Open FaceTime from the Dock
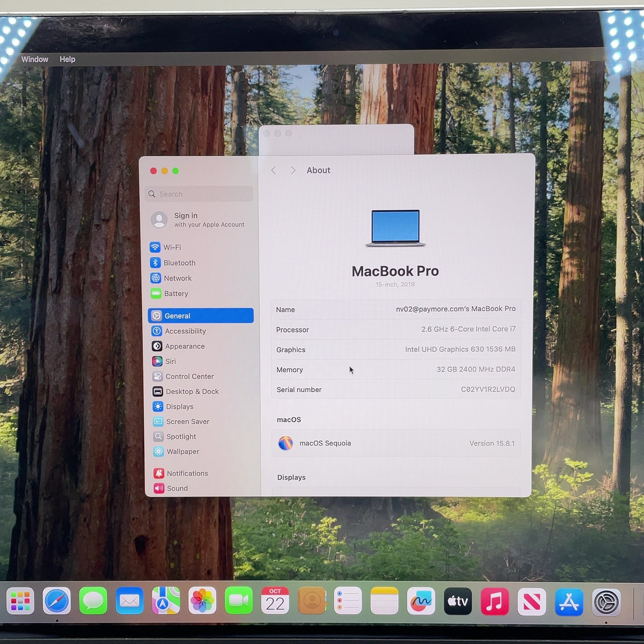The height and width of the screenshot is (644, 644). tap(238, 601)
